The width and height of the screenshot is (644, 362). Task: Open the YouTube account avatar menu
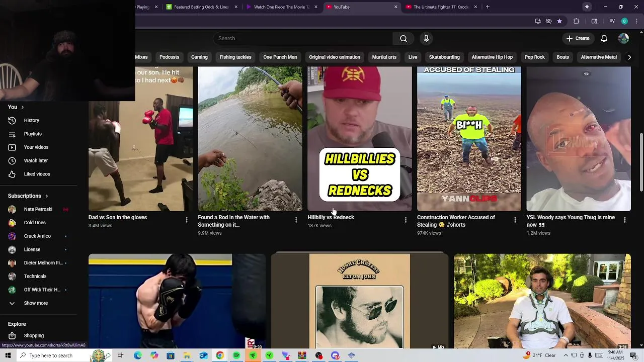point(623,39)
